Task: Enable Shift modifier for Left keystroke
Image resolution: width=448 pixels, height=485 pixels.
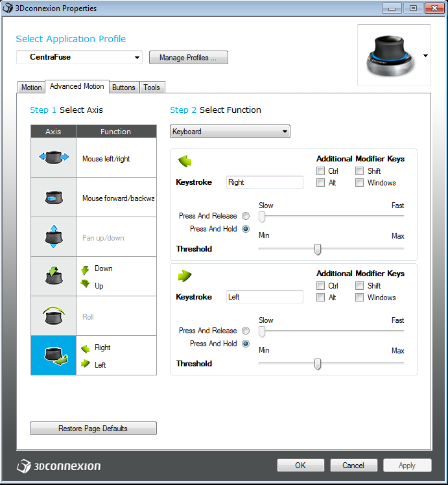Action: [359, 285]
